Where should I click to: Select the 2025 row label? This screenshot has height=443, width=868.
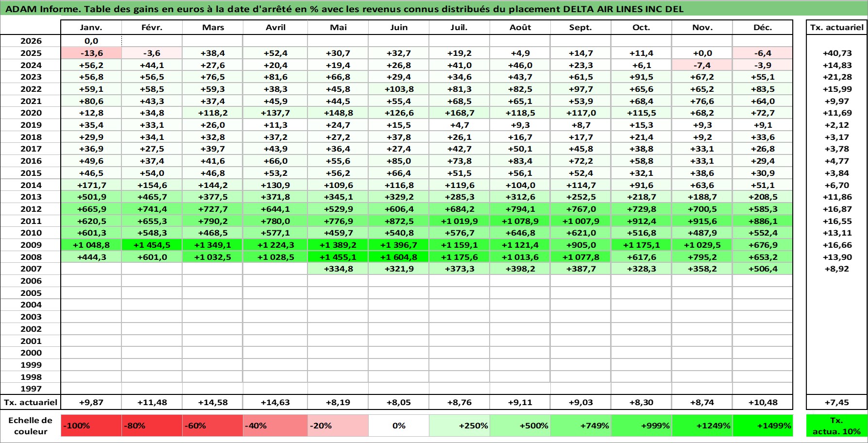pos(31,53)
